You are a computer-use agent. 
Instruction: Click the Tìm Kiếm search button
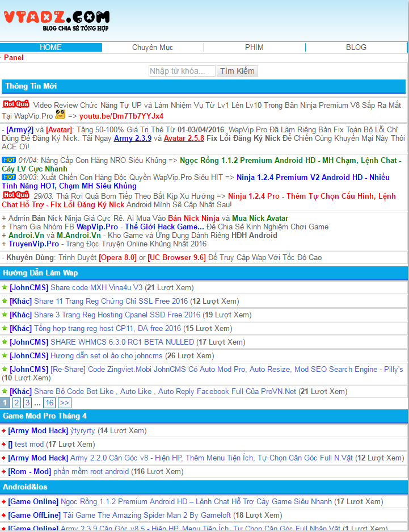pos(237,71)
